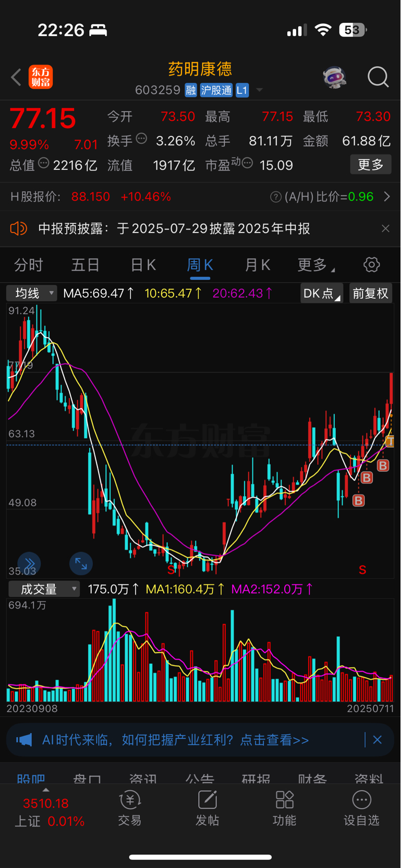Tap the H股报价 88.150 price
The width and height of the screenshot is (401, 868).
(91, 197)
